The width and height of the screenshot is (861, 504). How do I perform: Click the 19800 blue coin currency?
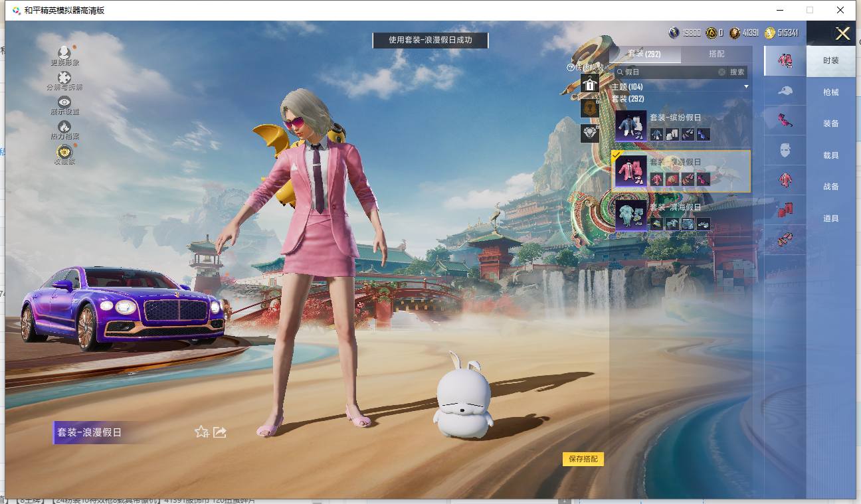point(685,33)
